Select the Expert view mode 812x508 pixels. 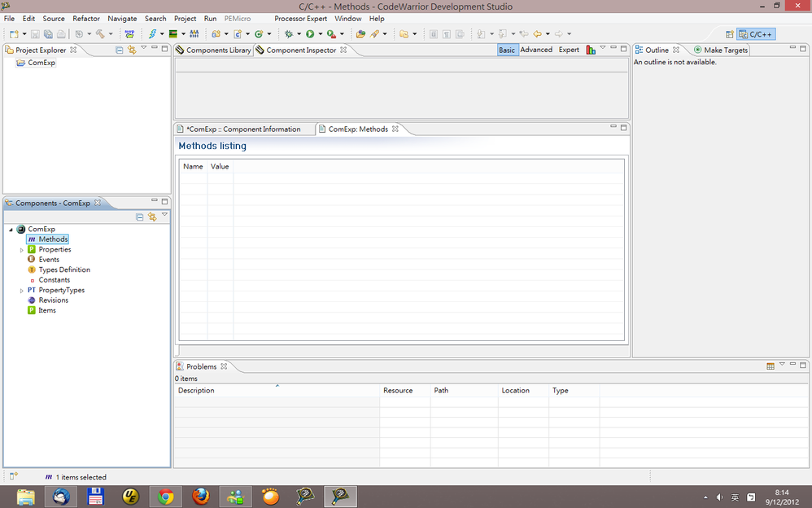tap(569, 50)
